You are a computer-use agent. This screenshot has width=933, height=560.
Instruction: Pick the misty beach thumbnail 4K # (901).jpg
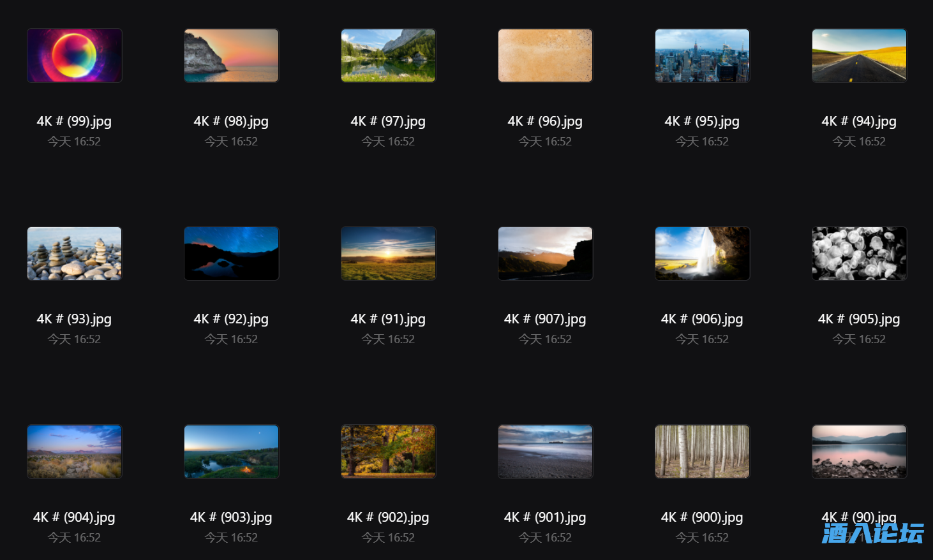[545, 452]
